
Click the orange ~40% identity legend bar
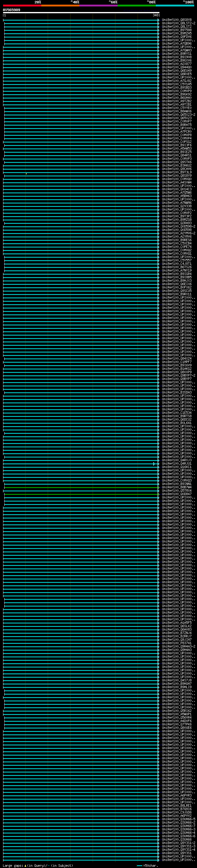click(60, 6)
